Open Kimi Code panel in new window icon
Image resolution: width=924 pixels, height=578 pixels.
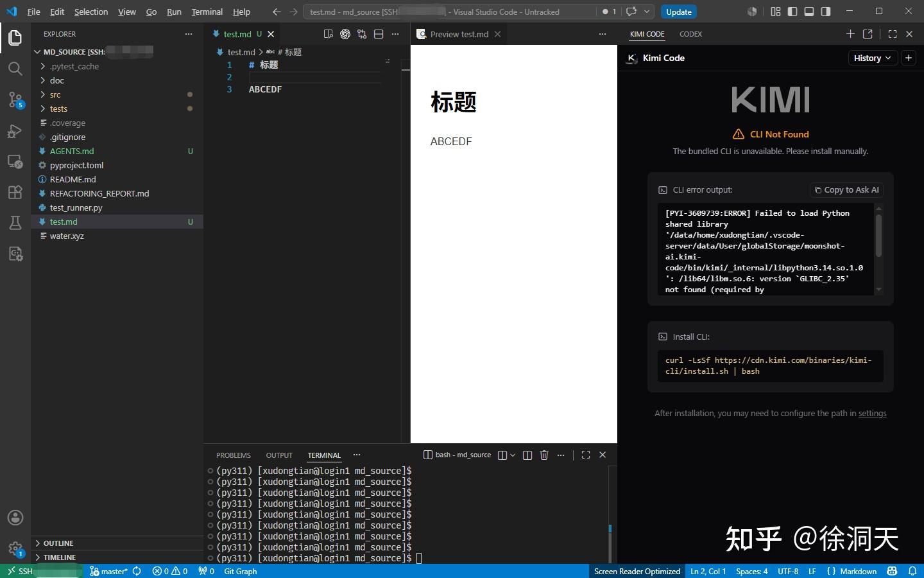tap(868, 34)
